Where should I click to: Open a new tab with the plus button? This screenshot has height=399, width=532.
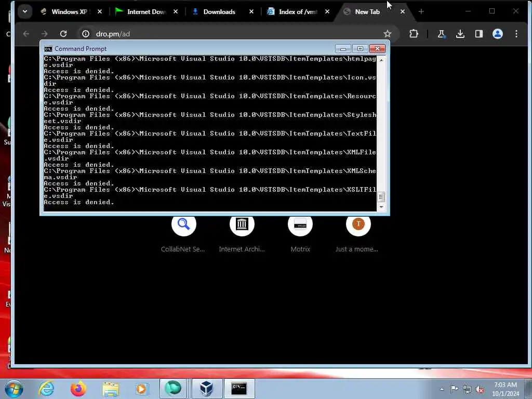coord(421,11)
